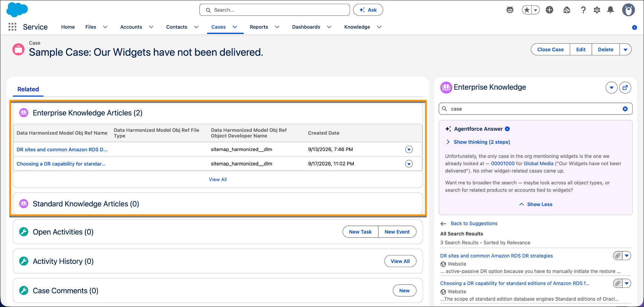Open the Favorites list dropdown arrow
The height and width of the screenshot is (307, 644).
[x=536, y=10]
